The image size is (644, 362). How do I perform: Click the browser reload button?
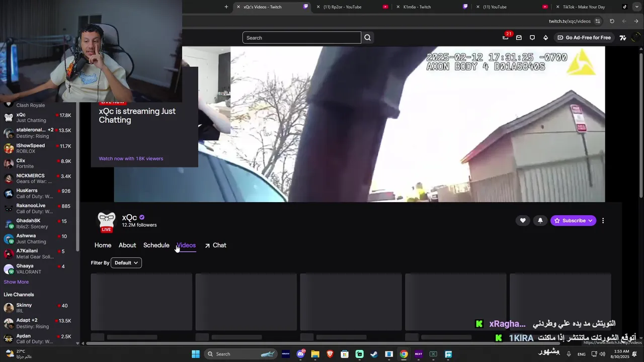coord(612,21)
